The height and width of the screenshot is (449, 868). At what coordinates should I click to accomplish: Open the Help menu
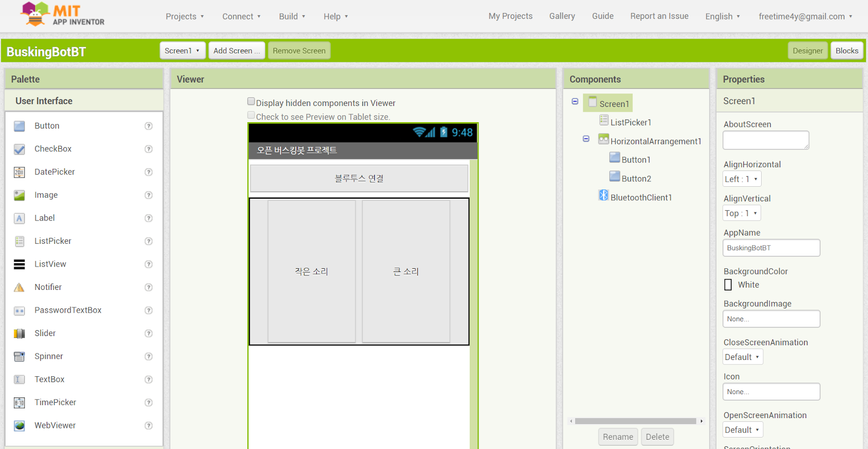coord(336,16)
